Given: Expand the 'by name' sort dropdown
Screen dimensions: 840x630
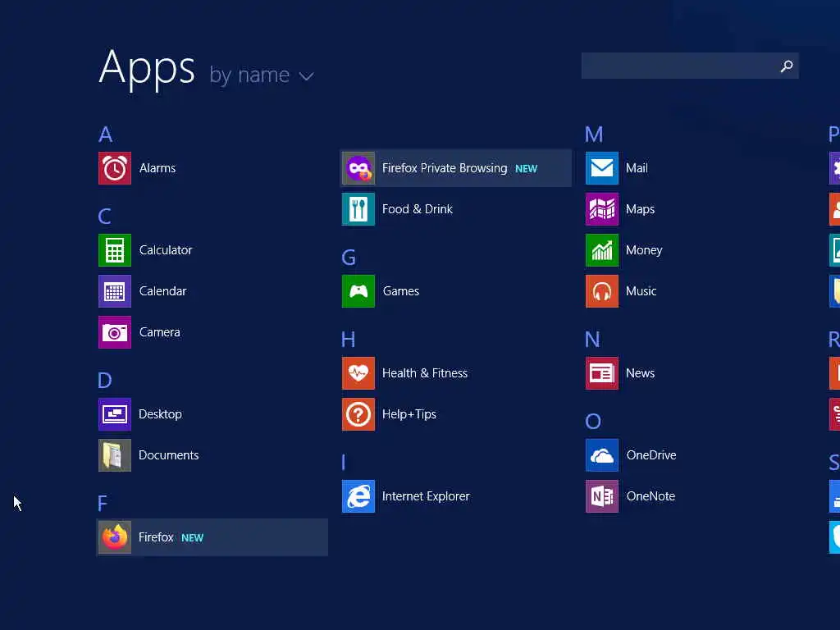Looking at the screenshot, I should point(262,75).
